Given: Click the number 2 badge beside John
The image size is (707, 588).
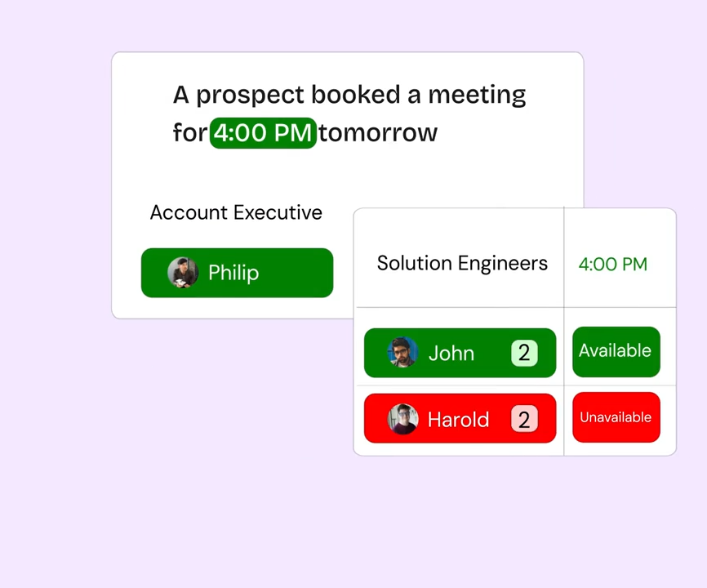Looking at the screenshot, I should [524, 353].
